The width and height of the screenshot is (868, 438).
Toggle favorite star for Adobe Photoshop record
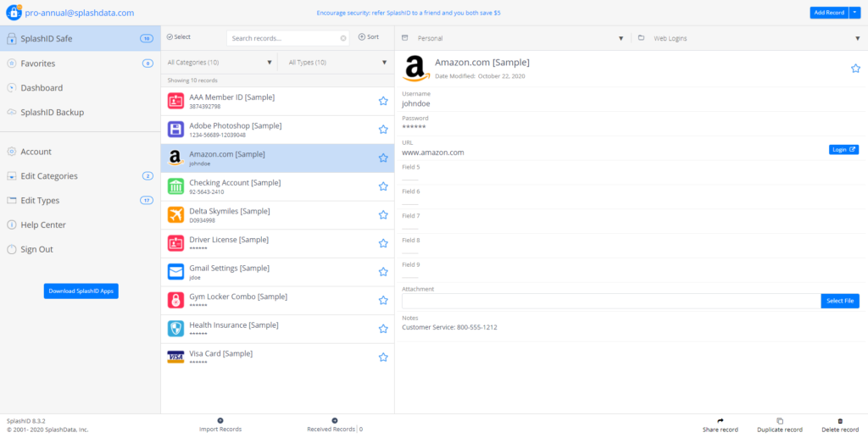383,130
